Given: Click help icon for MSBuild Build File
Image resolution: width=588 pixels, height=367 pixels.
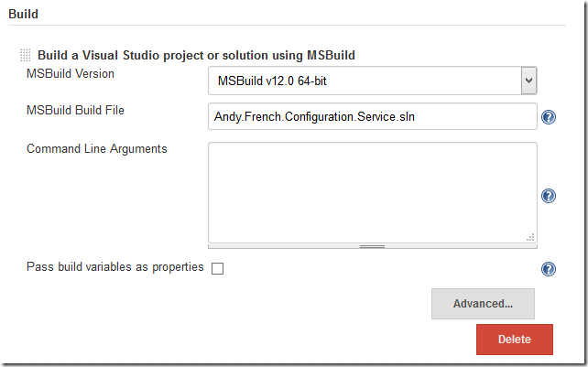Looking at the screenshot, I should pos(549,117).
